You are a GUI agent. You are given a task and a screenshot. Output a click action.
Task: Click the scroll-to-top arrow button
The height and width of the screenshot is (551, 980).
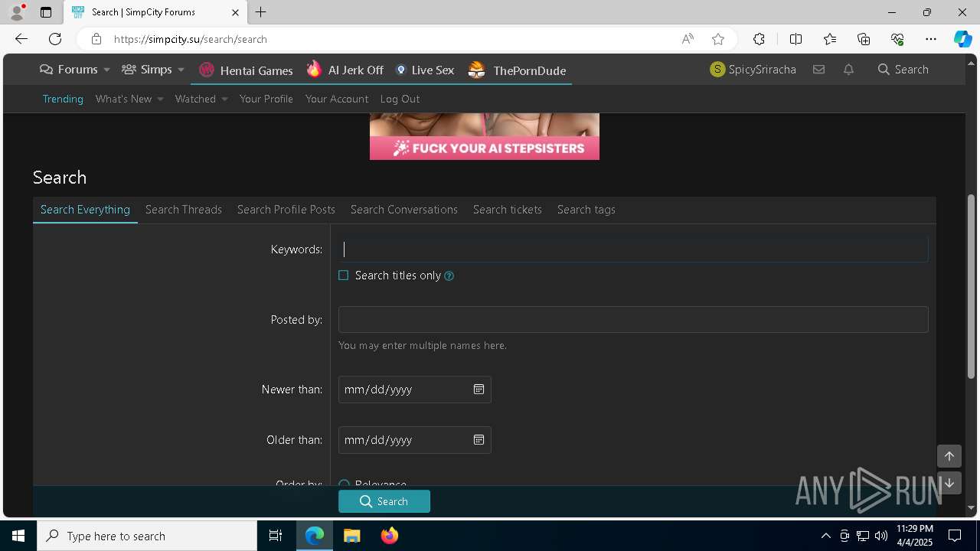949,456
